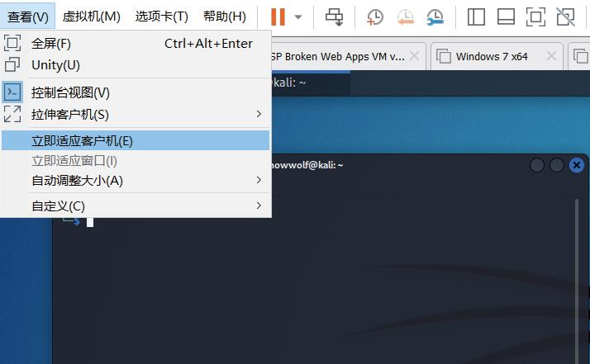
Task: Click the kali: ~ taskbar window entry
Action: pyautogui.click(x=311, y=83)
